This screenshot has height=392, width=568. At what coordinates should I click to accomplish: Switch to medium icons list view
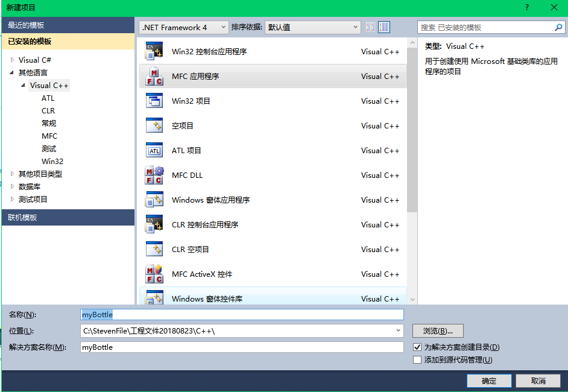384,27
